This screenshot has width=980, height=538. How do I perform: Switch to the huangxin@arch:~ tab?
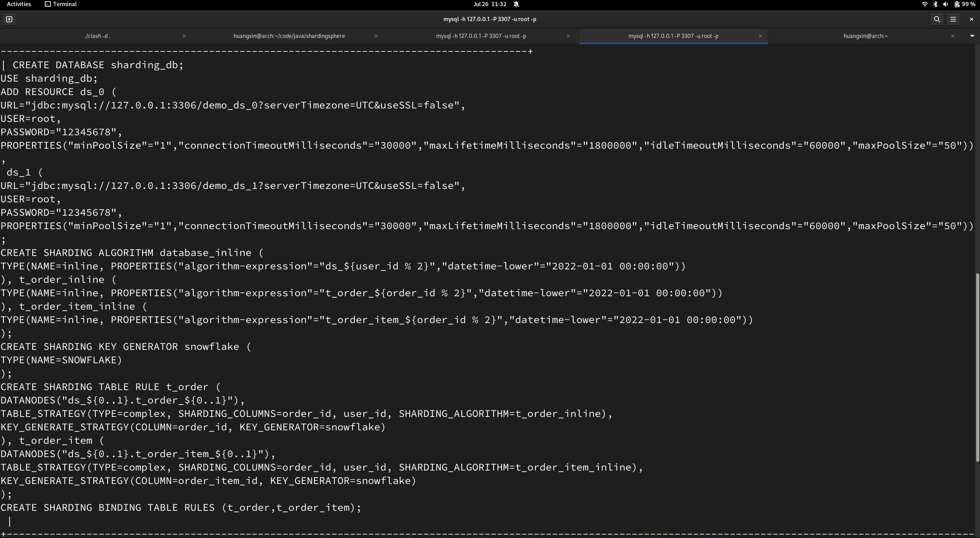pyautogui.click(x=865, y=36)
